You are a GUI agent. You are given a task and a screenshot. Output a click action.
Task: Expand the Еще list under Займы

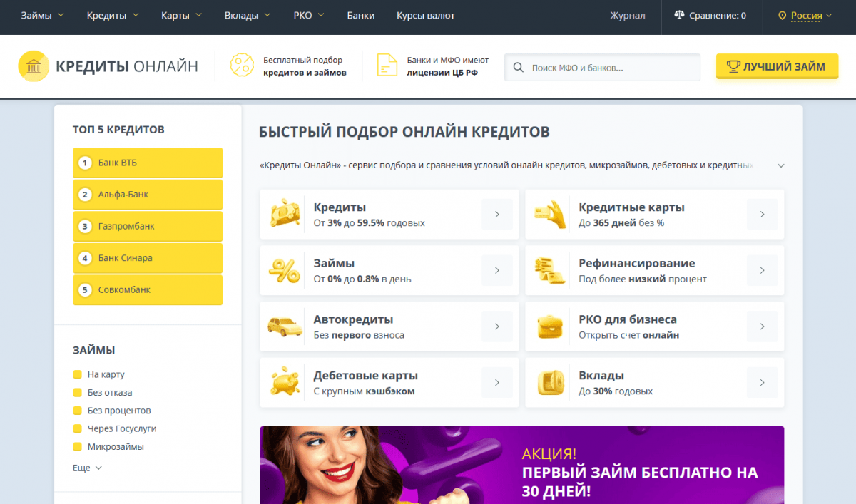coord(87,468)
